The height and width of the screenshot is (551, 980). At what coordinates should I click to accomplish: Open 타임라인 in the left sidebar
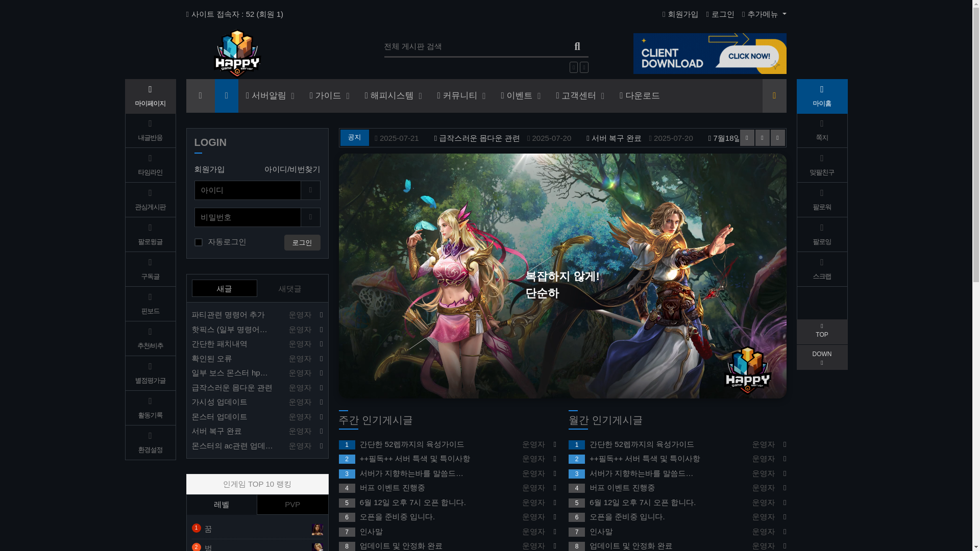[x=150, y=165]
